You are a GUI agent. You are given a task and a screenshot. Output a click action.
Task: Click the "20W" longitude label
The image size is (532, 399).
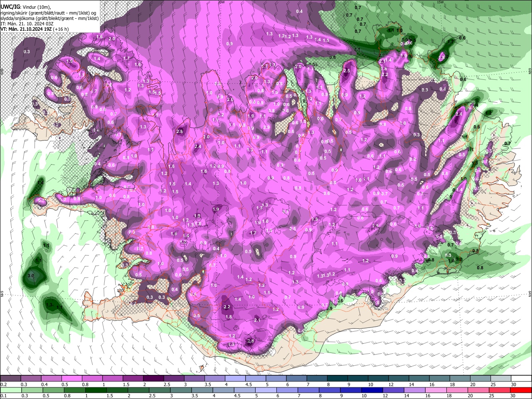tap(222, 2)
